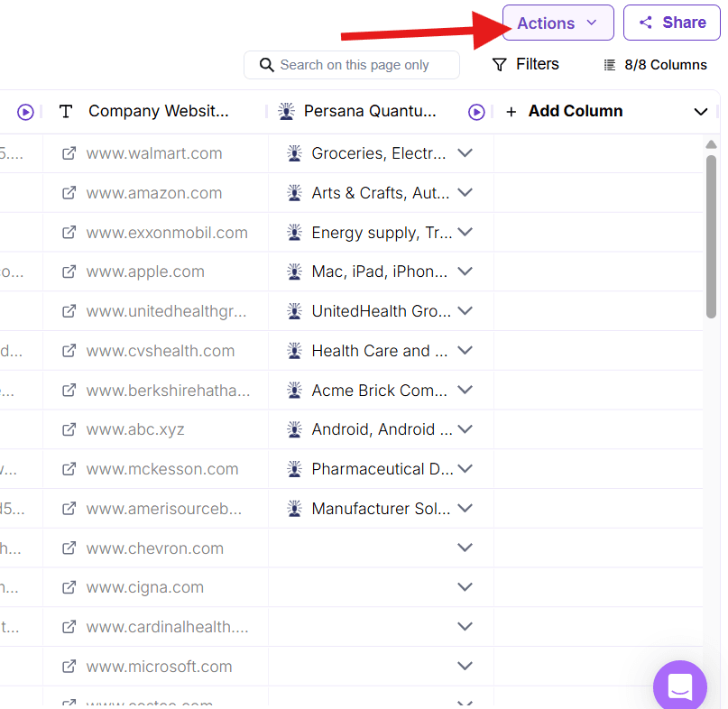Viewport: 728px width, 709px height.
Task: Open external link icon for www.walmart.com
Action: [69, 153]
